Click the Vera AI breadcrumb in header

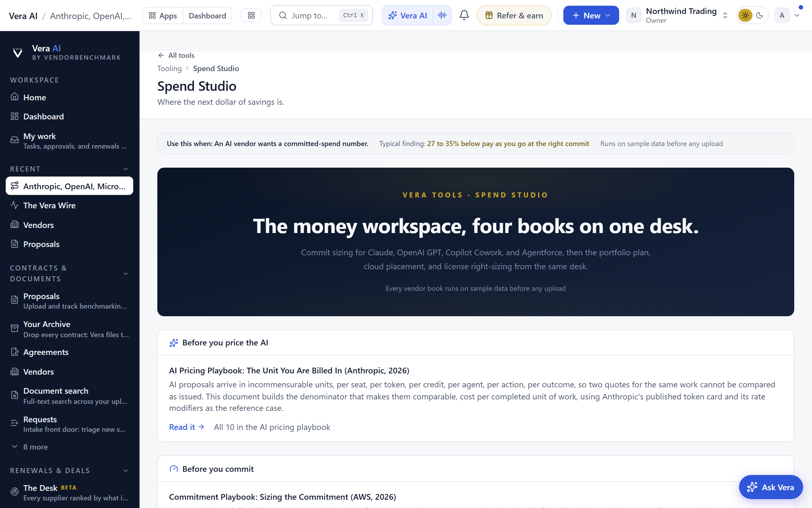[x=23, y=16]
